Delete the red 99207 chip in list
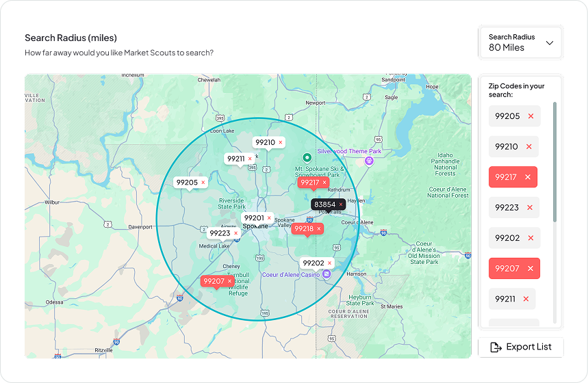This screenshot has height=383, width=588. click(x=530, y=269)
